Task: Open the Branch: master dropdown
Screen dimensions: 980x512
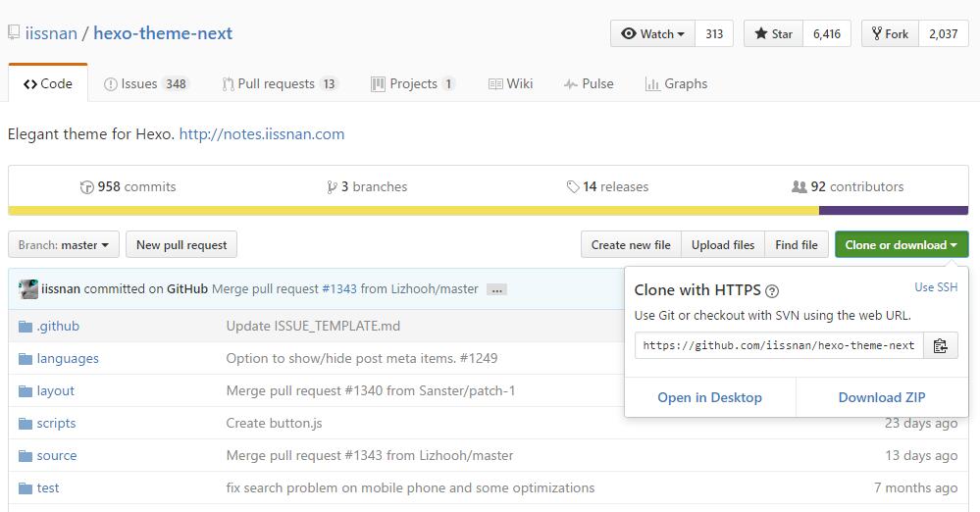Action: point(64,245)
